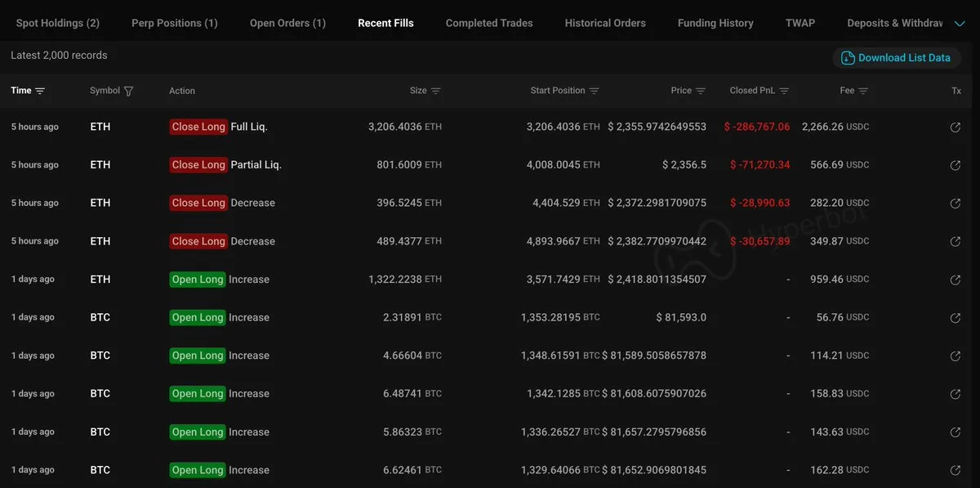Viewport: 980px width, 488px height.
Task: Click the Close Long Partial Liq. badge
Action: pyautogui.click(x=198, y=165)
